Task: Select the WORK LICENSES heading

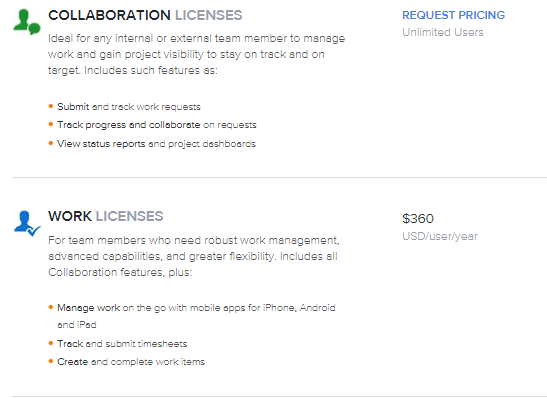Action: tap(106, 216)
